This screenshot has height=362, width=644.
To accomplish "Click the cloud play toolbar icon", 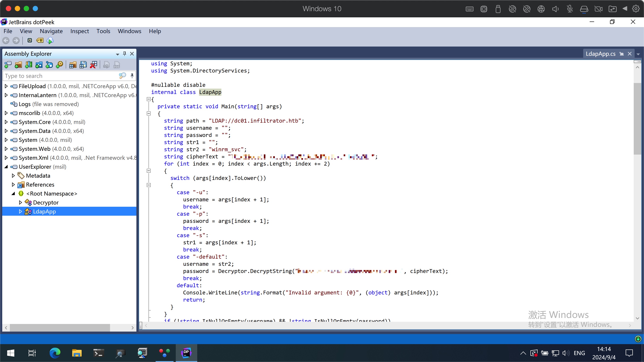I will click(x=50, y=40).
